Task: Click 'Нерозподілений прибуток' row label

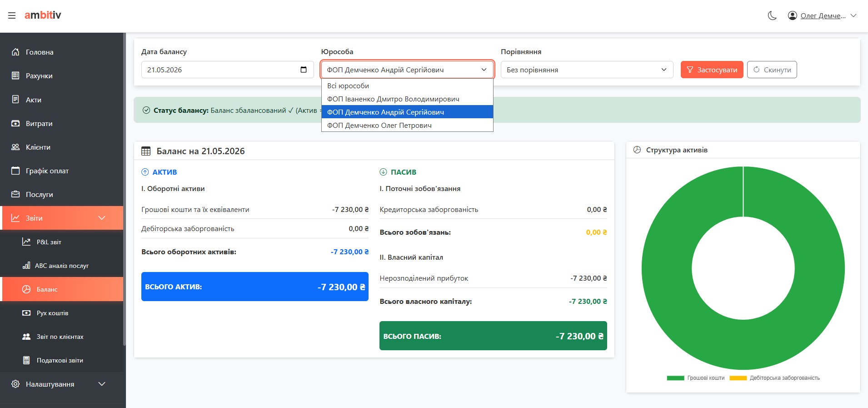Action: click(424, 278)
